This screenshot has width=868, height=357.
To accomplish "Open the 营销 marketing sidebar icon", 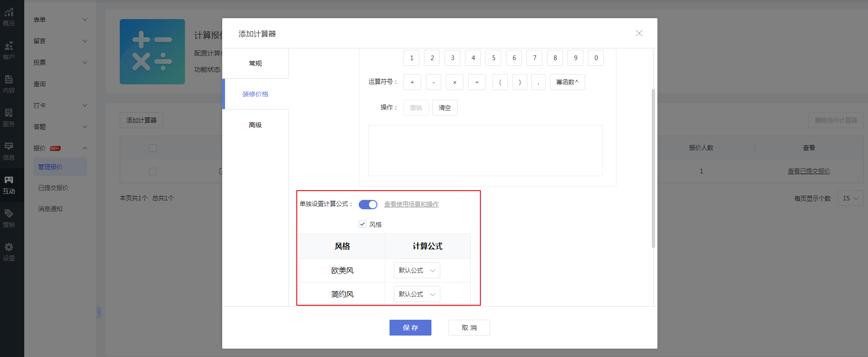I will pyautogui.click(x=9, y=219).
